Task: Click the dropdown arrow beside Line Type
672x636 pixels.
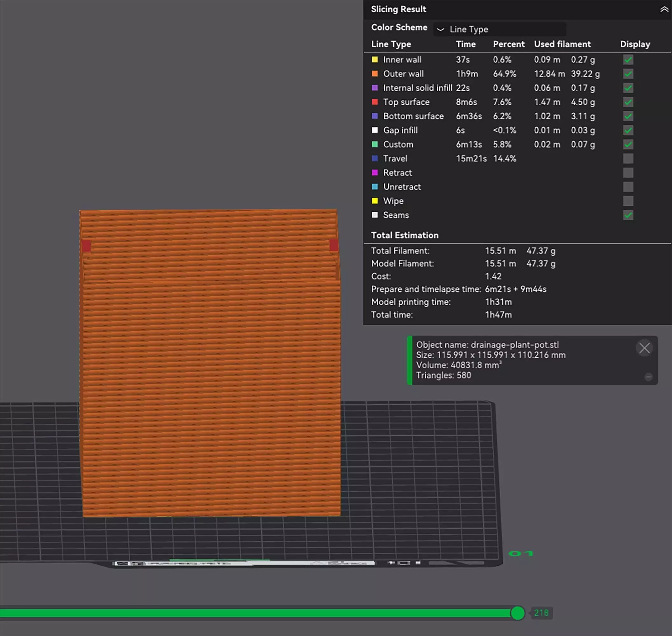Action: coord(440,30)
